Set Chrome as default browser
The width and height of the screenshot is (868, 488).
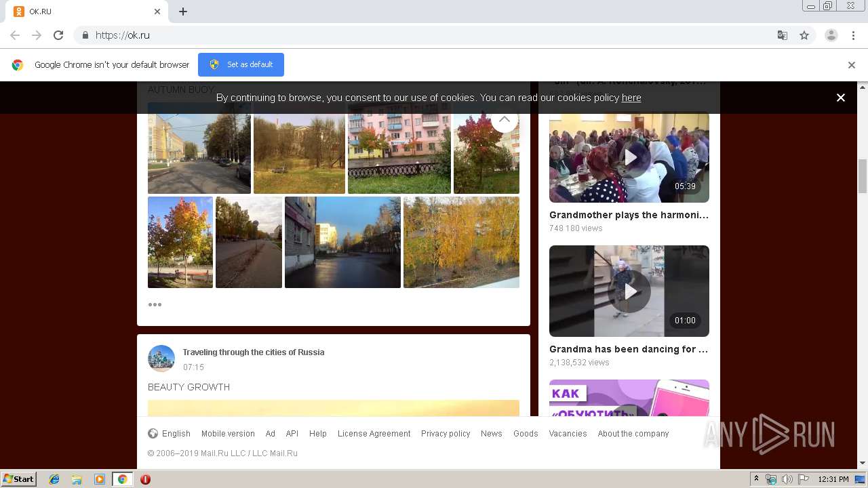coord(241,64)
